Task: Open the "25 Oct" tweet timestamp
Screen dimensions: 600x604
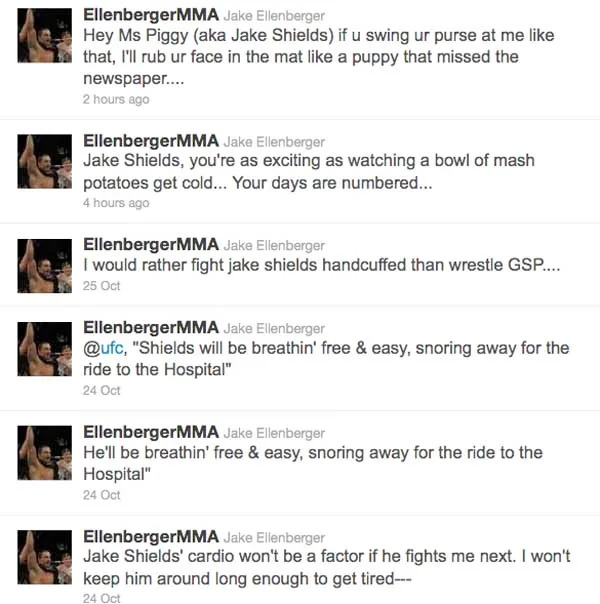Action: pyautogui.click(x=101, y=286)
